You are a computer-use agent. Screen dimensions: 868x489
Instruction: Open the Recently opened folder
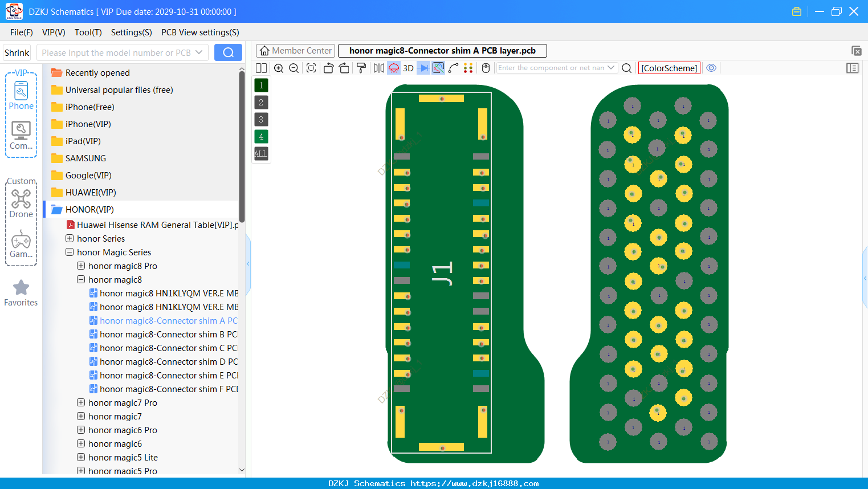pos(97,72)
